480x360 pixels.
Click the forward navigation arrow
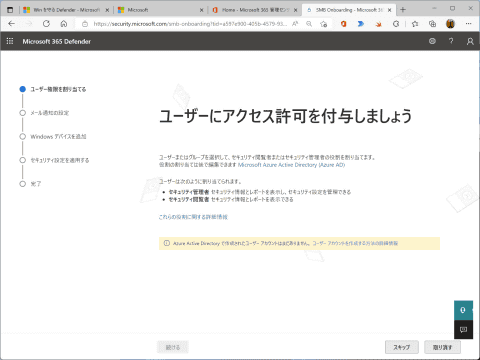click(x=29, y=24)
